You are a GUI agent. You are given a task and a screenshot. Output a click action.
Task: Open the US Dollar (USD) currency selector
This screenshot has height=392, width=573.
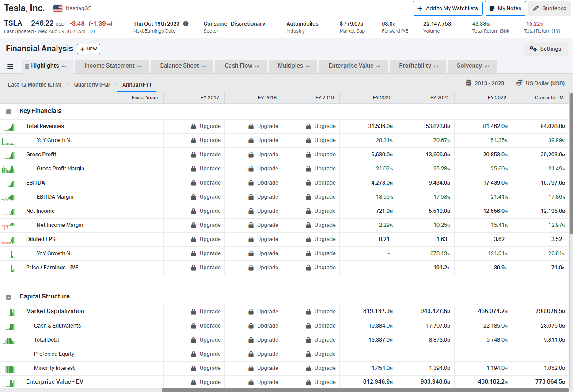[x=541, y=83]
